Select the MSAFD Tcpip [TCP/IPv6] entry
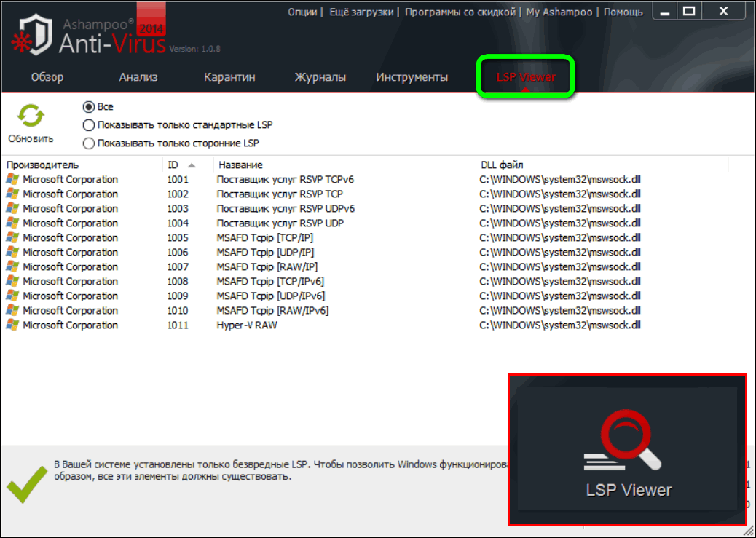This screenshot has height=538, width=756. pos(270,281)
